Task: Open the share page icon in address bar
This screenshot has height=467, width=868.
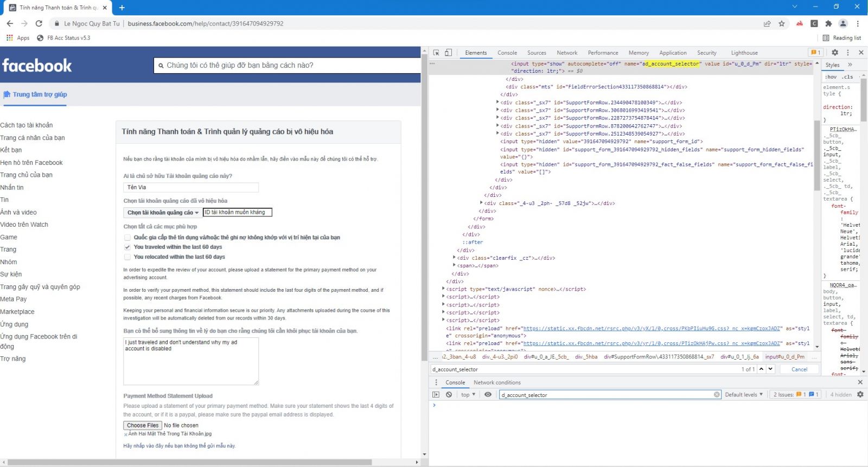Action: click(x=767, y=23)
